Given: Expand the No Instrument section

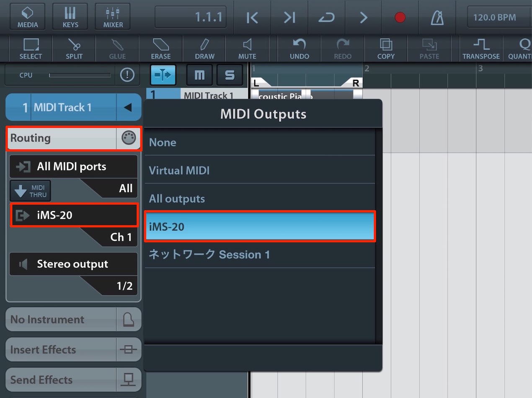Looking at the screenshot, I should 73,319.
